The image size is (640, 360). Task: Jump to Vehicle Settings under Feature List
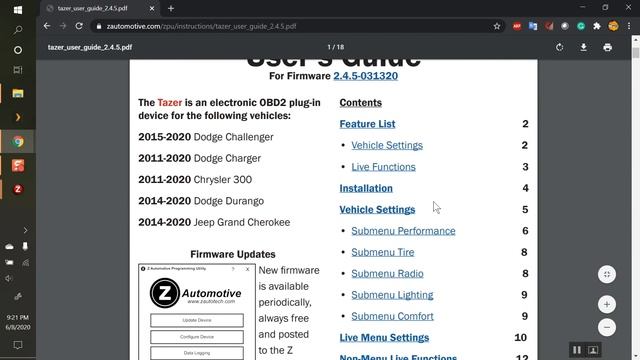click(387, 145)
